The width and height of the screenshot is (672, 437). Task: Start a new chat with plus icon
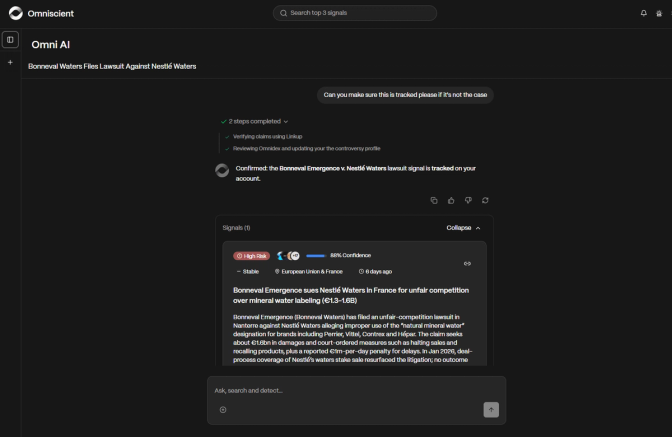pos(10,63)
